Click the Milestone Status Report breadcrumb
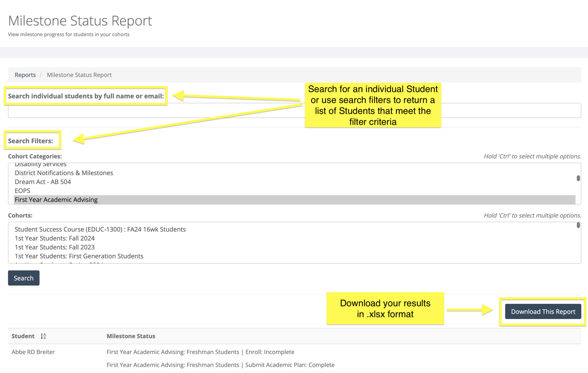588x373 pixels. (x=79, y=75)
